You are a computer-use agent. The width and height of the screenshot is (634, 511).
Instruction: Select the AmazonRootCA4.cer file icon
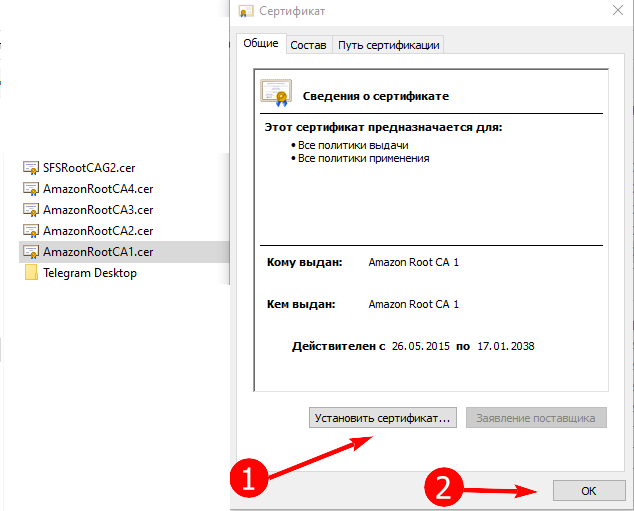point(30,189)
